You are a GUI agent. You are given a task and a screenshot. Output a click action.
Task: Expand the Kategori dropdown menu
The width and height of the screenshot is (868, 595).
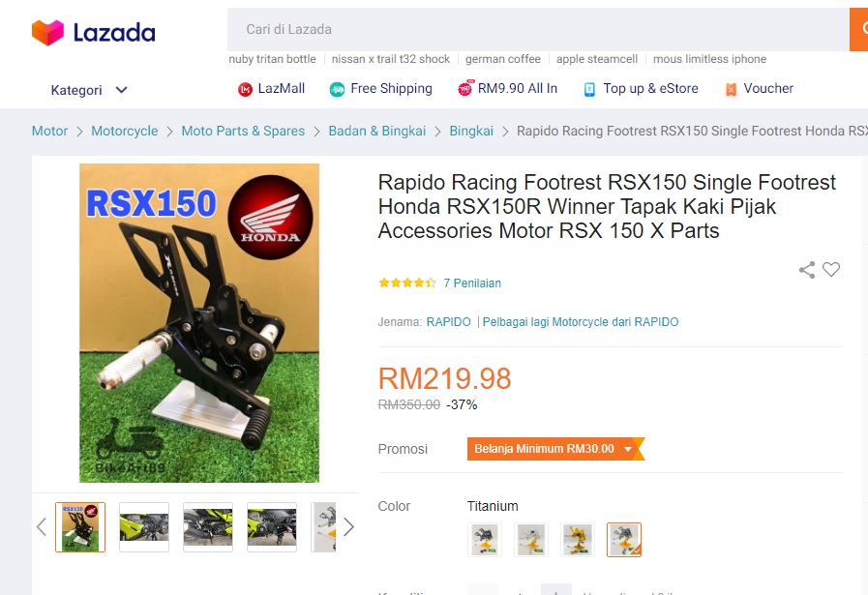click(x=89, y=90)
